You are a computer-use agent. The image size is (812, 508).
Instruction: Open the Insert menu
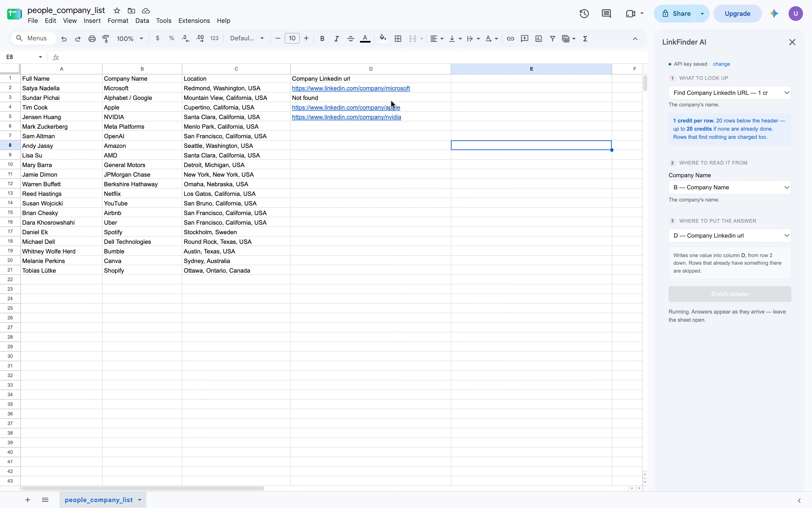[92, 21]
